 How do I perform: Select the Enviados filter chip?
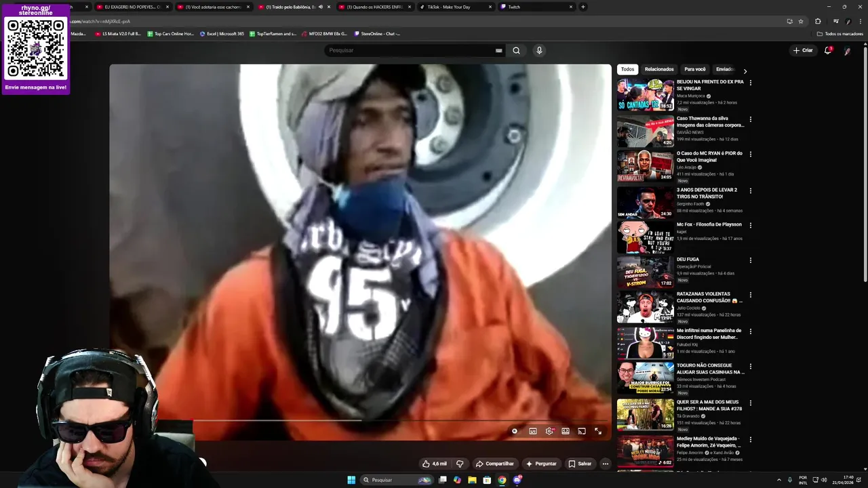tap(725, 69)
